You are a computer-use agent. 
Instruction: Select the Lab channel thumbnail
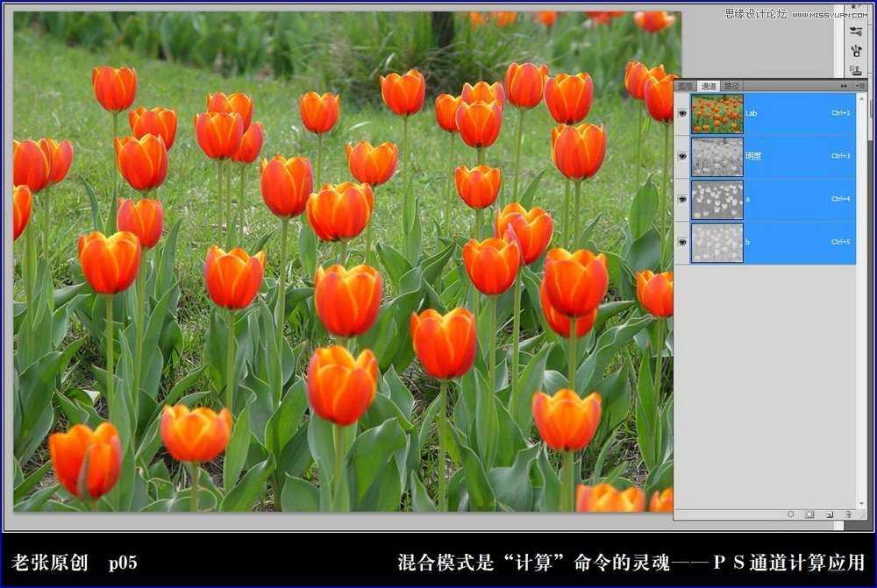coord(717,113)
